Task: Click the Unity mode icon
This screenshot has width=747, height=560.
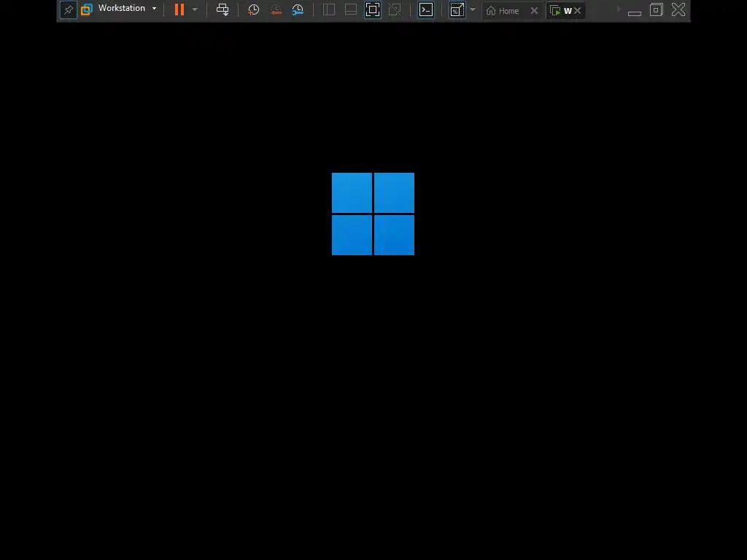Action: pyautogui.click(x=395, y=9)
